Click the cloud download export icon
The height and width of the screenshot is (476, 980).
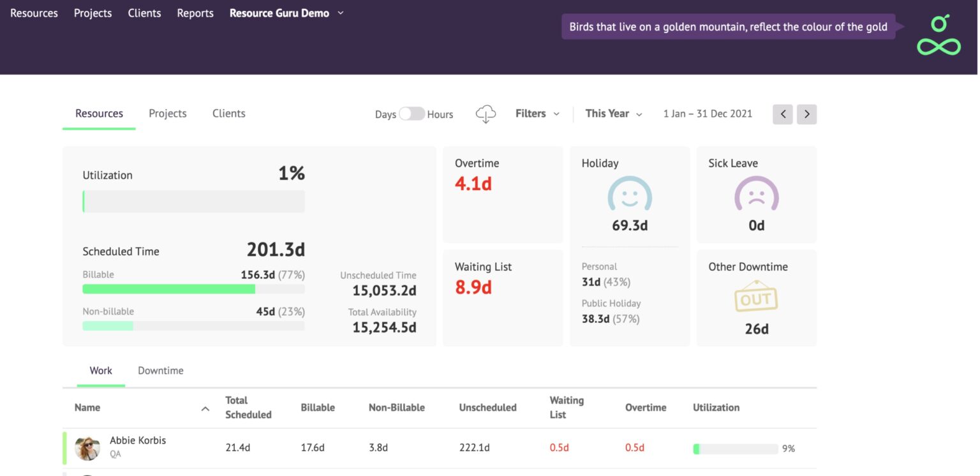point(486,114)
